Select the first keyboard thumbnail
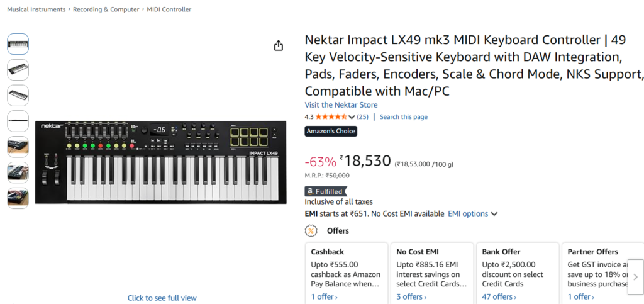Viewport: 644px width, 304px height. tap(18, 44)
